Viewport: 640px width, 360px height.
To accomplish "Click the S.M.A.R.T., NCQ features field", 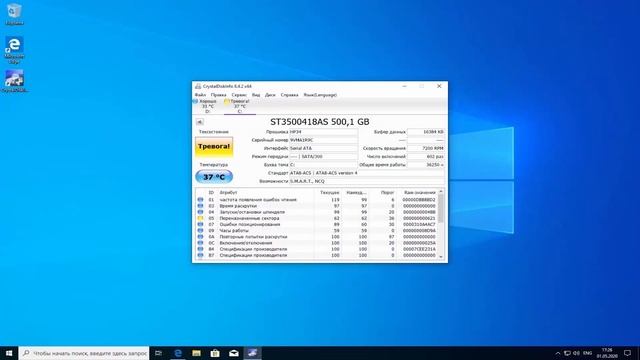I will pos(367,181).
